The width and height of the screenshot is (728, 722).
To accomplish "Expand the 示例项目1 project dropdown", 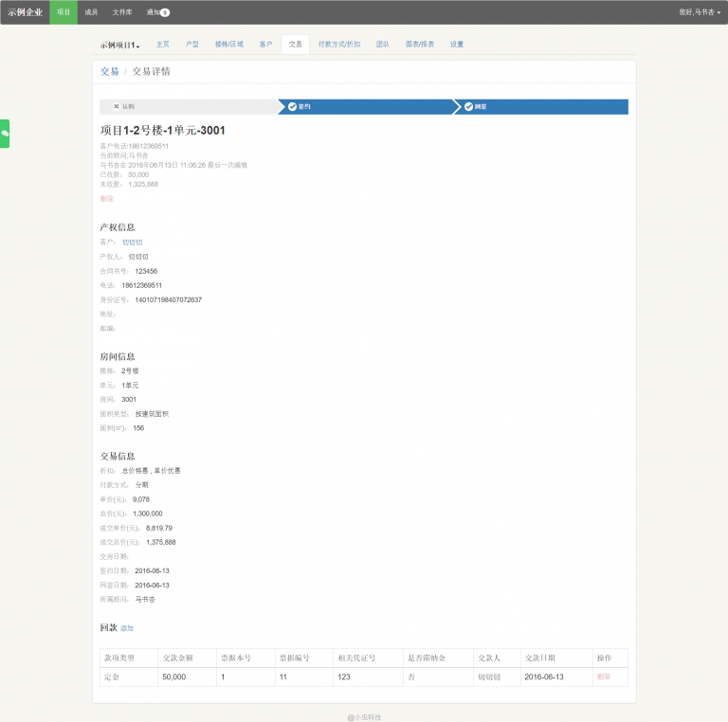I will pyautogui.click(x=119, y=45).
